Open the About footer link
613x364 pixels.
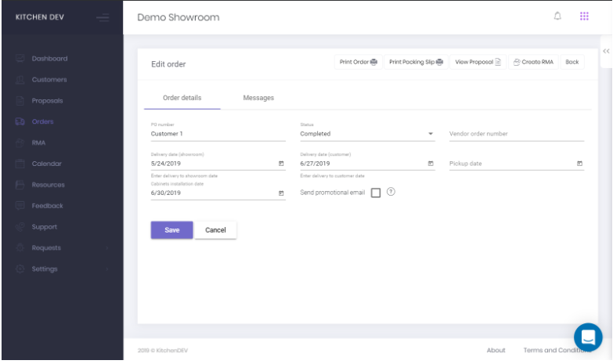[x=496, y=350]
